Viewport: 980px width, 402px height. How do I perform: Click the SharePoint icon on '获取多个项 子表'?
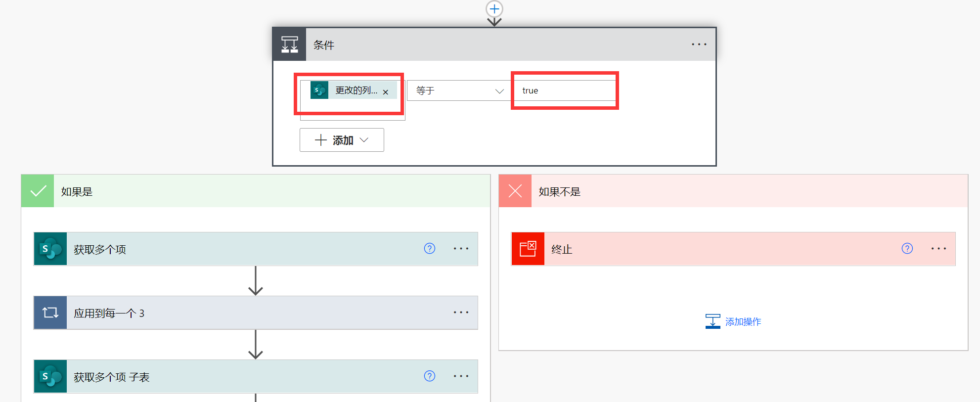pyautogui.click(x=50, y=376)
